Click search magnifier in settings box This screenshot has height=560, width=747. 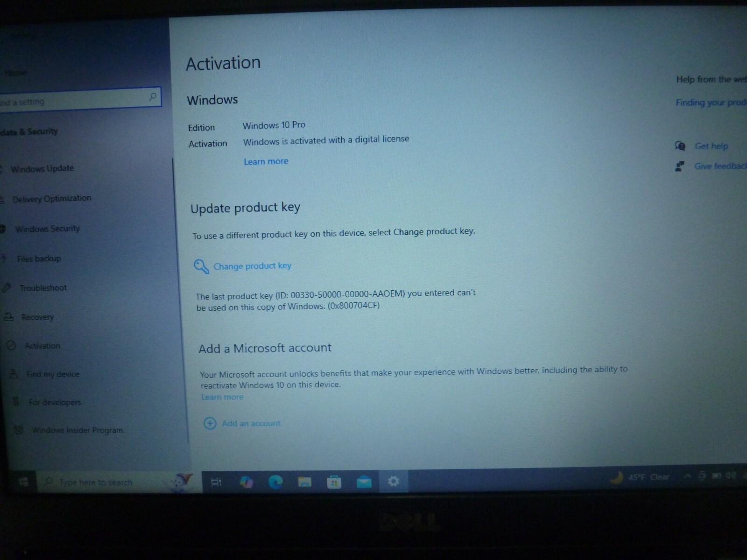tap(153, 97)
